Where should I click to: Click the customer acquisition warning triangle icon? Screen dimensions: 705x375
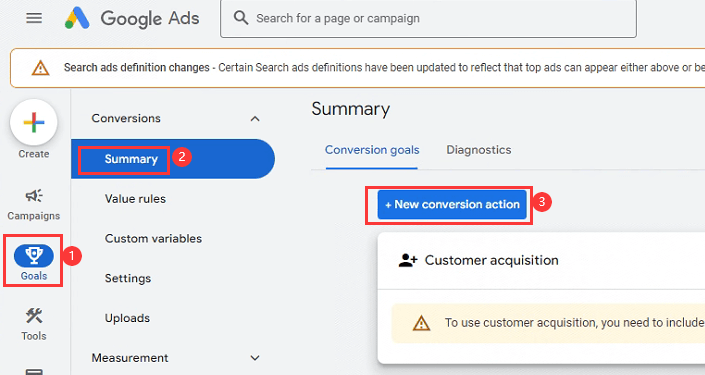click(x=421, y=323)
